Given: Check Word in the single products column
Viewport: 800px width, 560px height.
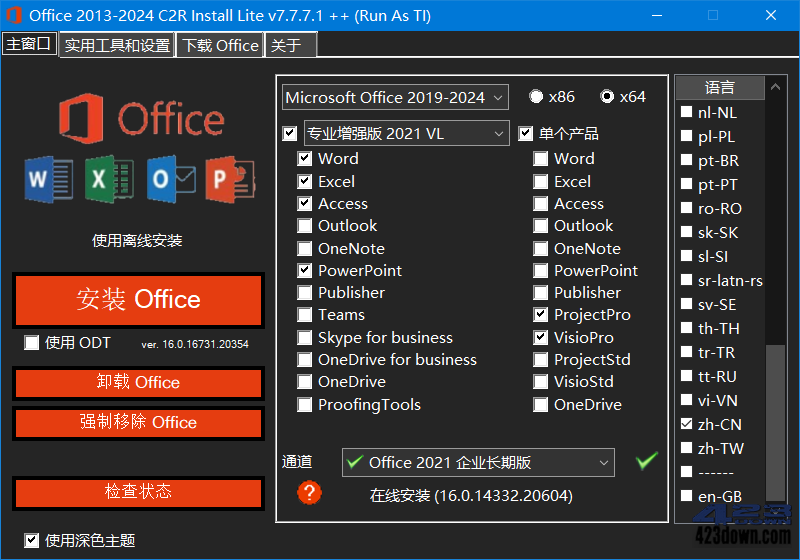Looking at the screenshot, I should tap(540, 159).
